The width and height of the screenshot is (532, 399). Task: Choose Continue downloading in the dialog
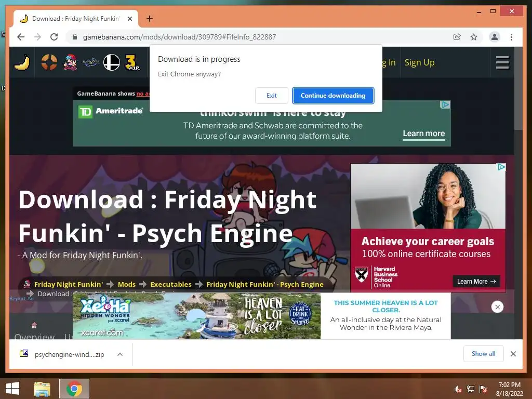[x=333, y=96]
